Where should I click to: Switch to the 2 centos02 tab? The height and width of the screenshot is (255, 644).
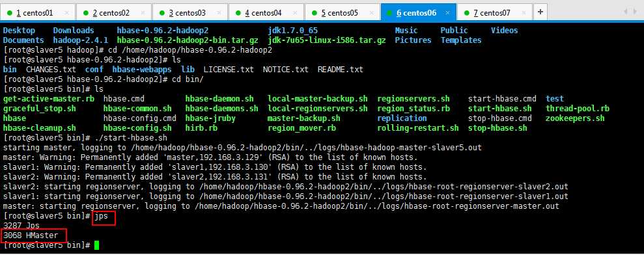point(114,12)
